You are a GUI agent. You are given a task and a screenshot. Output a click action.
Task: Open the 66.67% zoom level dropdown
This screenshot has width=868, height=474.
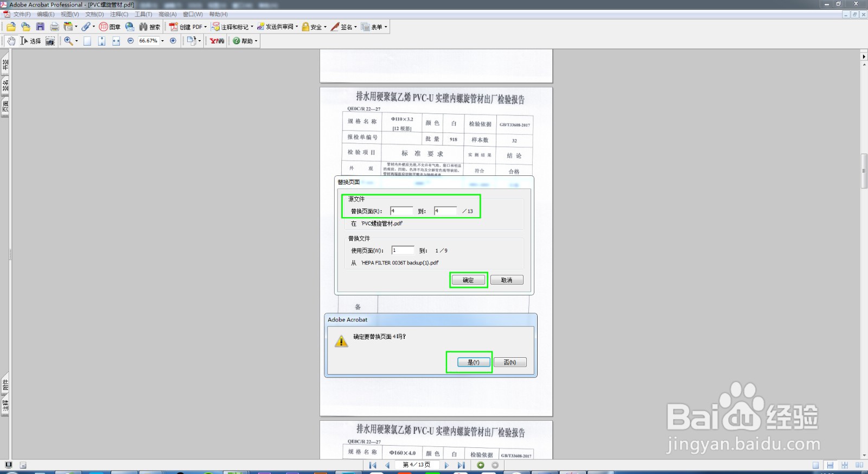[162, 41]
